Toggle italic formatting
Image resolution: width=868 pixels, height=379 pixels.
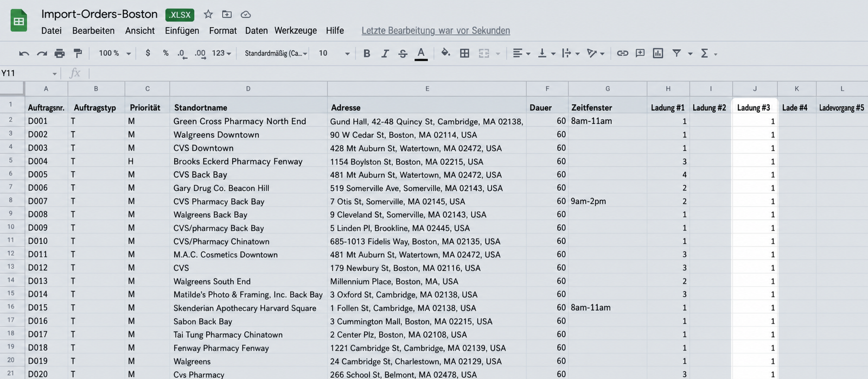tap(385, 53)
